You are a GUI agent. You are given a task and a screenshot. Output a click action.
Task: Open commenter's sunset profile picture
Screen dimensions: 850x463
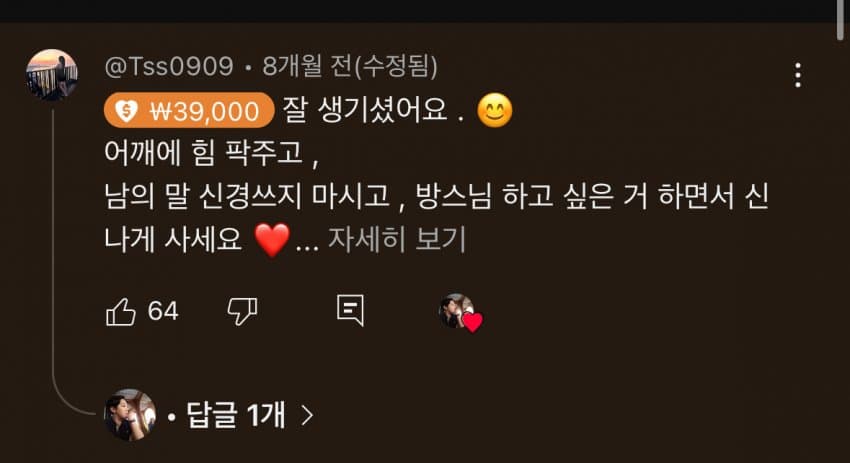pos(52,75)
